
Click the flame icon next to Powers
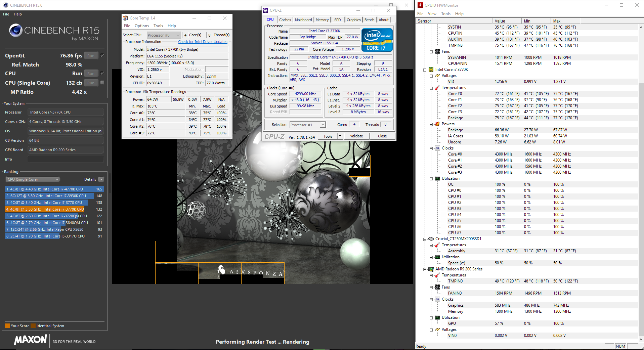coord(437,124)
